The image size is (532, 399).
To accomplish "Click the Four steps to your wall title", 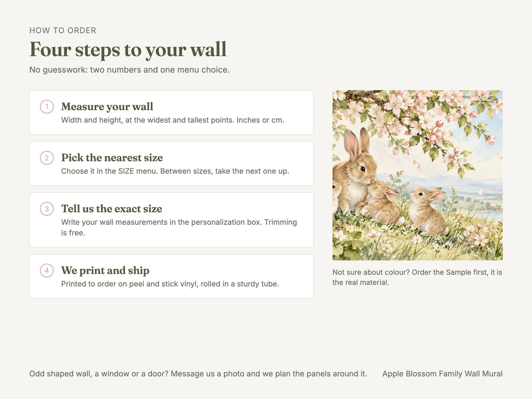I will coord(128,49).
